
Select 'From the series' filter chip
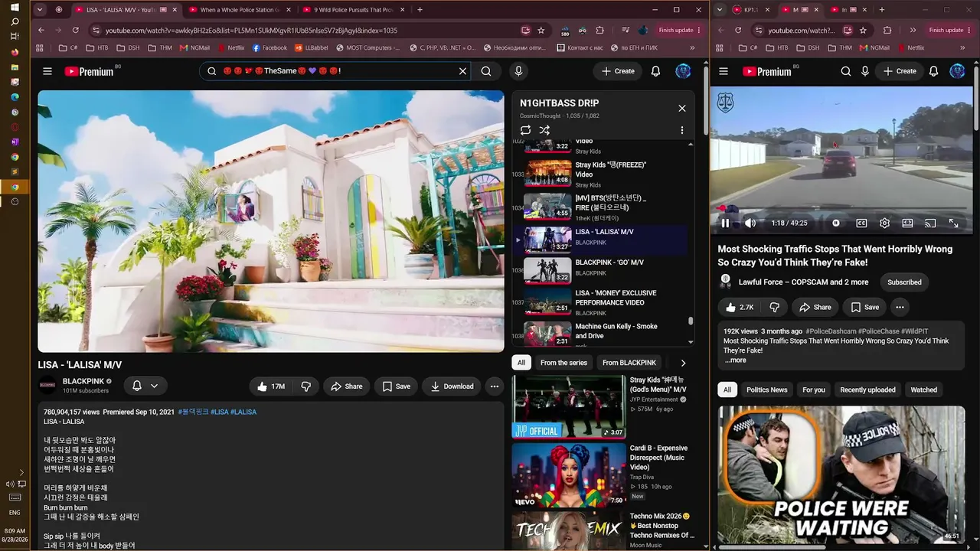pos(563,363)
